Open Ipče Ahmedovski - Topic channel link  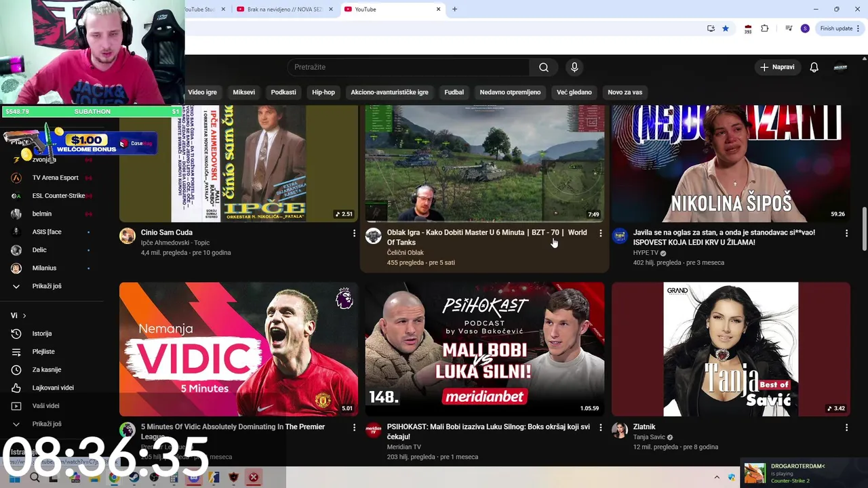click(175, 243)
